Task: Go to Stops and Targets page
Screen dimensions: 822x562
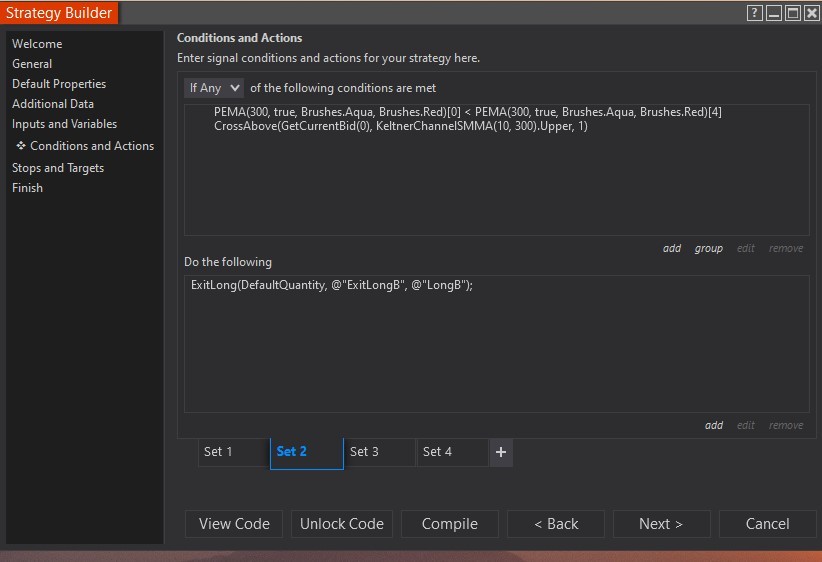Action: coord(58,168)
